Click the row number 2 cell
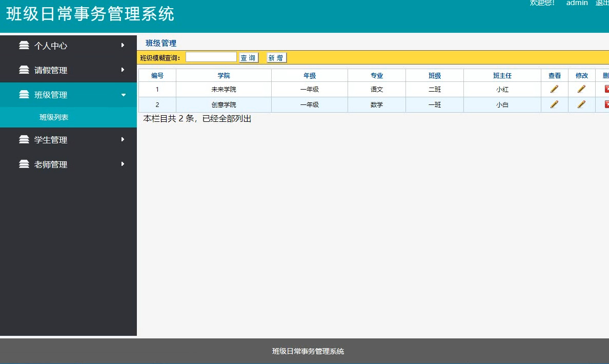 (157, 104)
